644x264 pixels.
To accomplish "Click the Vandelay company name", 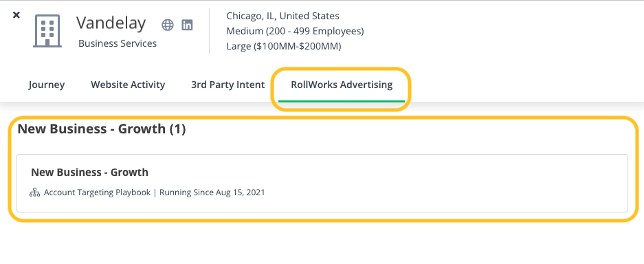I will click(111, 23).
